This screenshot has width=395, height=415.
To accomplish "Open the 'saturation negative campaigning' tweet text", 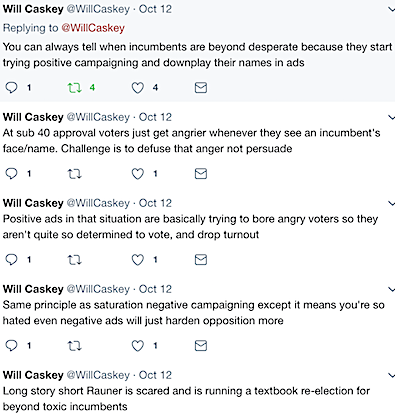I will coord(193,313).
